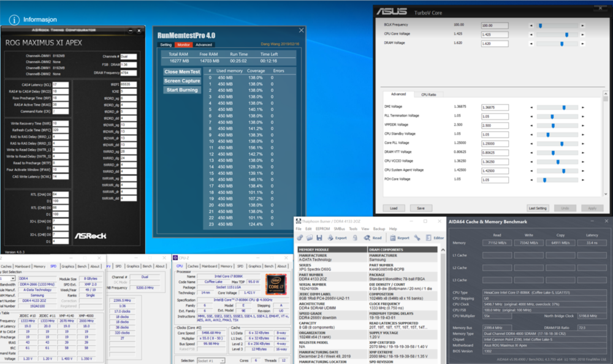Click the left arrow for DMI Voltage
Image resolution: width=613 pixels, height=364 pixels.
tap(531, 107)
